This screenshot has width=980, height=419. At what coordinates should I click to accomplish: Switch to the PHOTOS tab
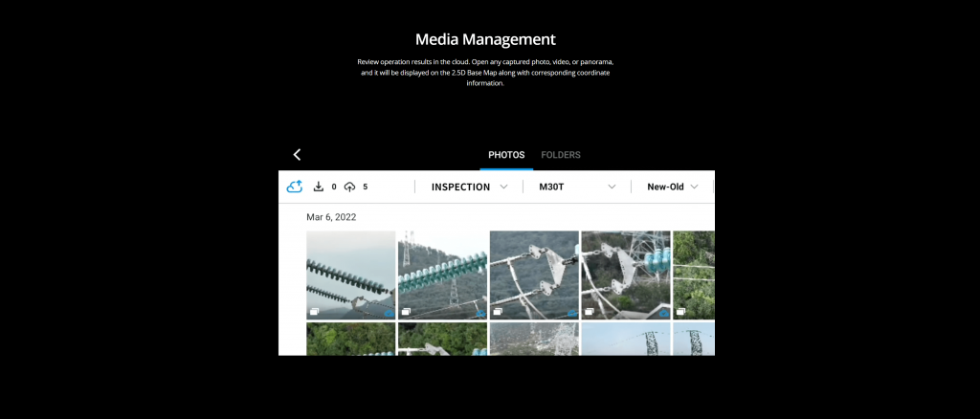(506, 155)
